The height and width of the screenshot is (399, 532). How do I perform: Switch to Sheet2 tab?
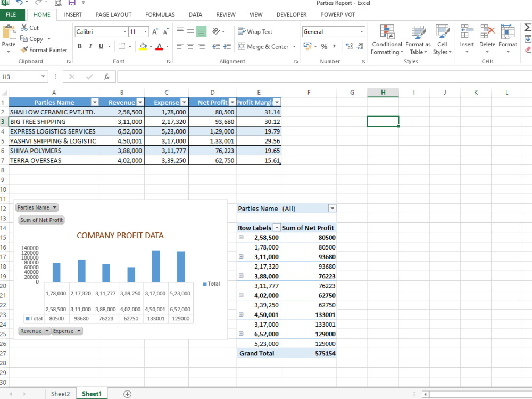pyautogui.click(x=61, y=394)
